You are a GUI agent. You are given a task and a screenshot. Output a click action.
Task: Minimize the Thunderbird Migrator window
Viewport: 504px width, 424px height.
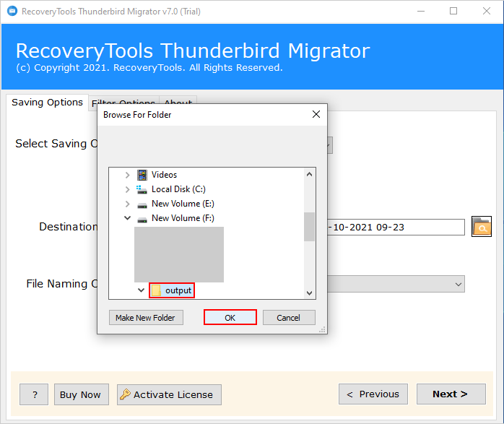[421, 12]
